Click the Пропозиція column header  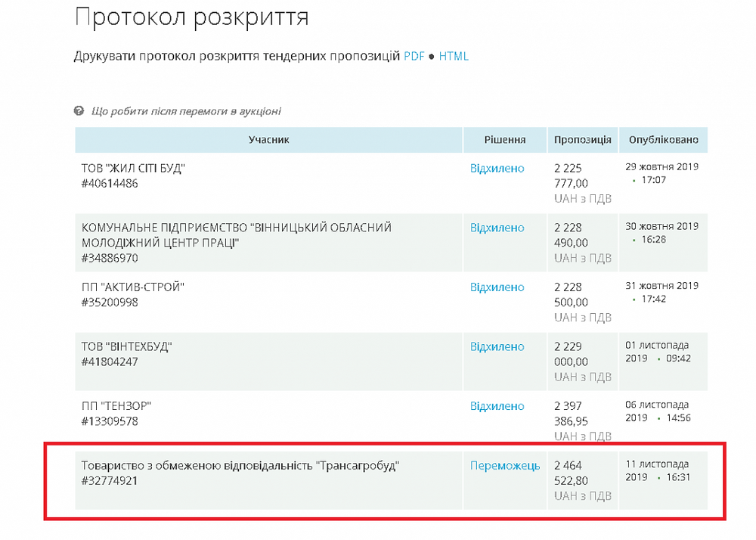point(582,140)
